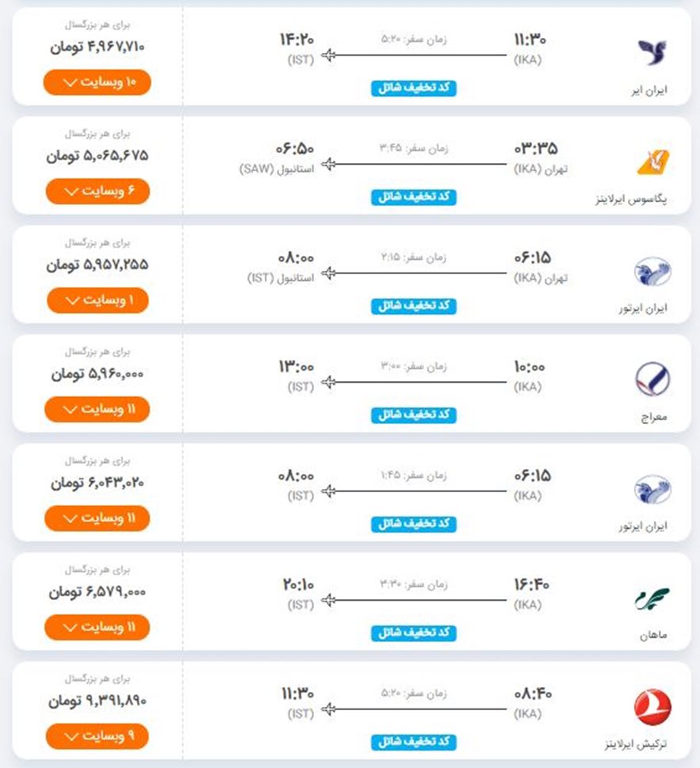Click airplane icon on Pegasus flight route

[329, 164]
